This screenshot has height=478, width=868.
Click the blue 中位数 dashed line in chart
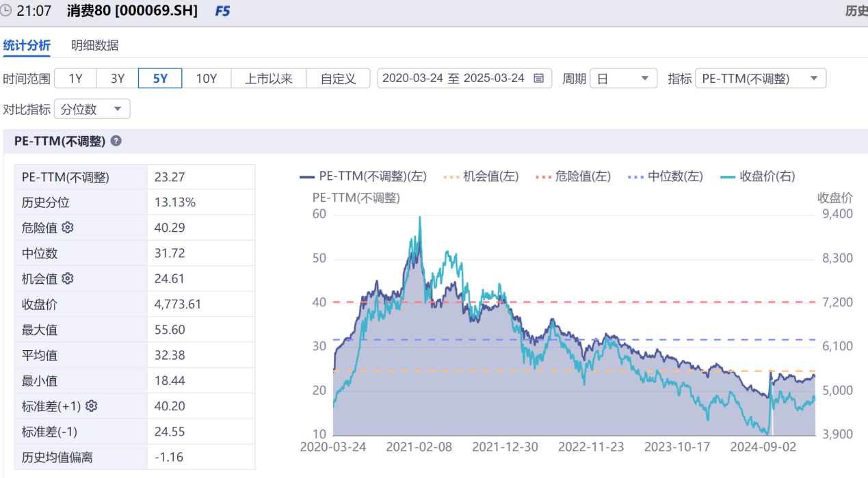coord(575,340)
